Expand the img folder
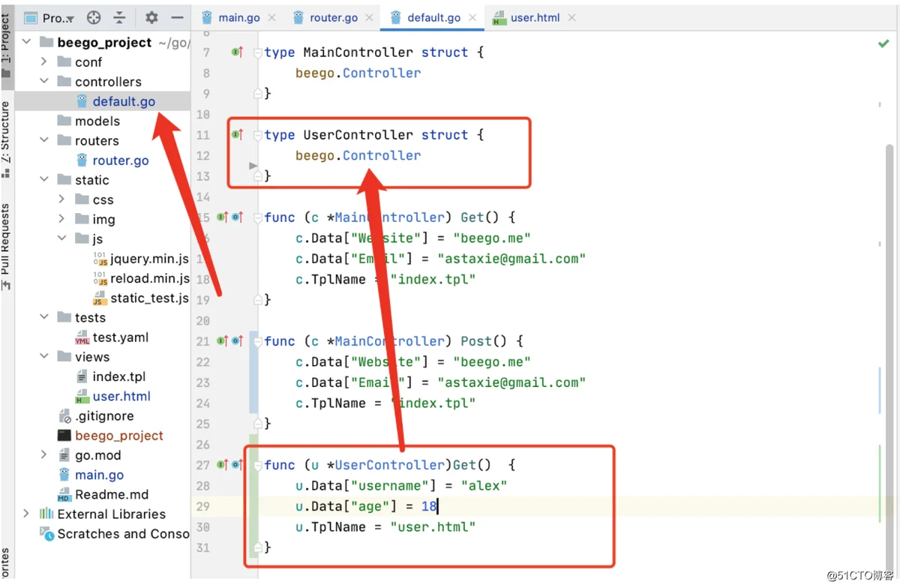 click(62, 219)
